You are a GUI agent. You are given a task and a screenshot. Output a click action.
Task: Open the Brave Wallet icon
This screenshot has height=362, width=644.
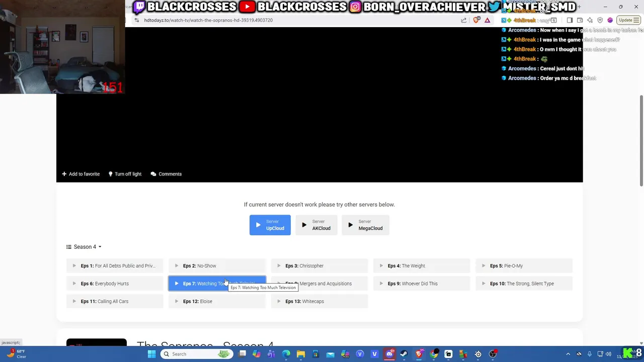tap(580, 20)
